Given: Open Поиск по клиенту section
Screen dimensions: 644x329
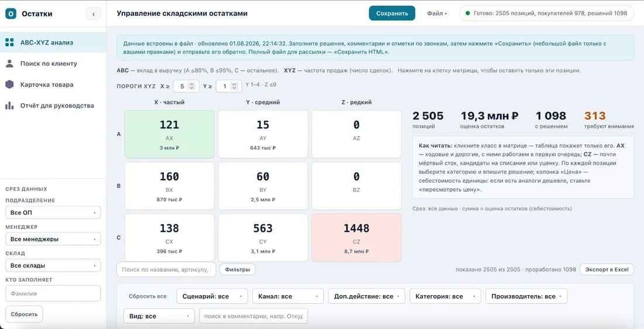Looking at the screenshot, I should tap(53, 64).
